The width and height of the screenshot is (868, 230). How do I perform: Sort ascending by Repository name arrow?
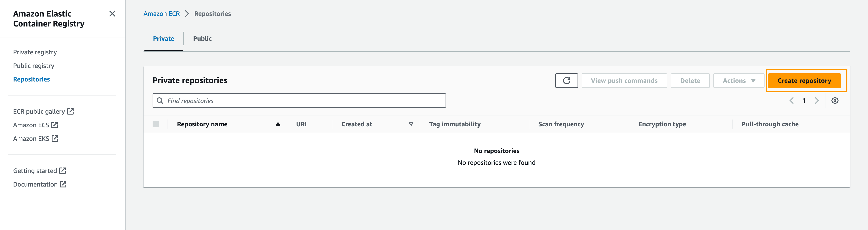(x=278, y=124)
